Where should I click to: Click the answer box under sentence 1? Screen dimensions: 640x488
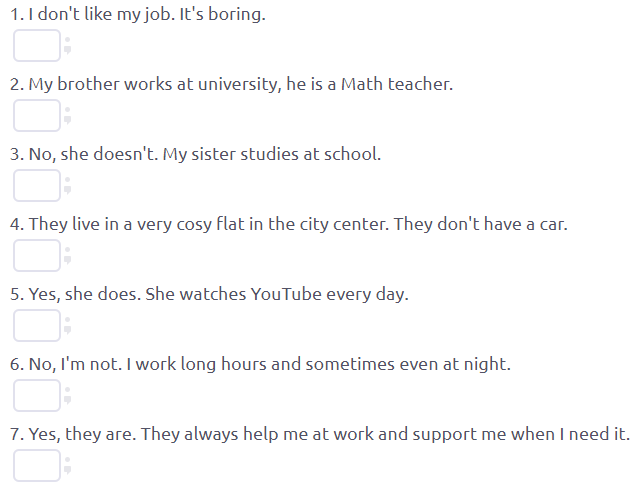37,46
